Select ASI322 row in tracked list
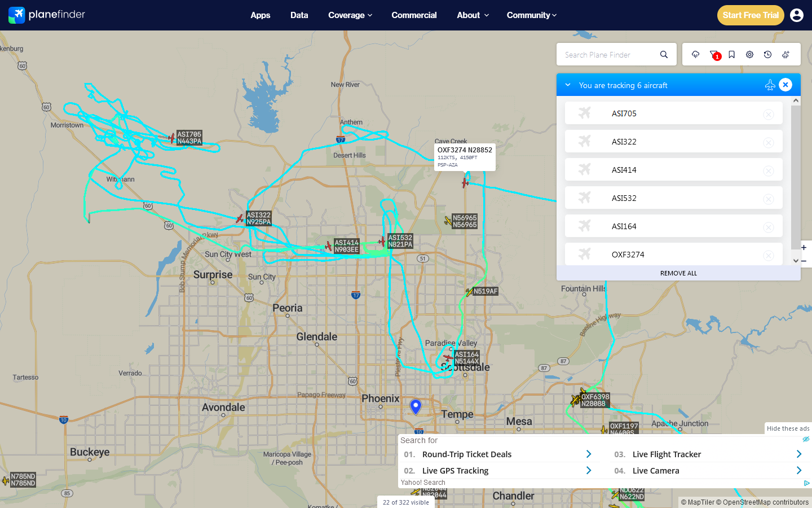The image size is (812, 508). pos(674,141)
